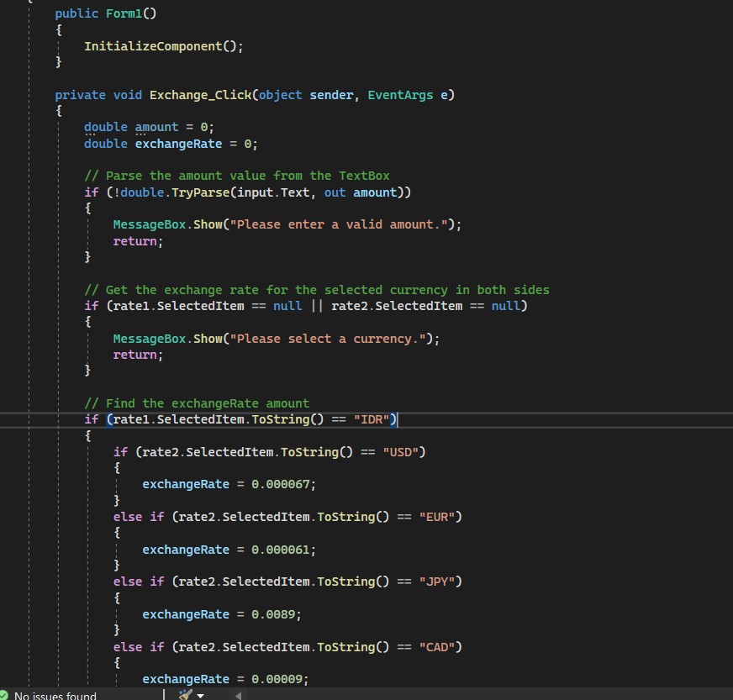Click the 'object' parameter type keyword
733x700 pixels.
[x=281, y=95]
